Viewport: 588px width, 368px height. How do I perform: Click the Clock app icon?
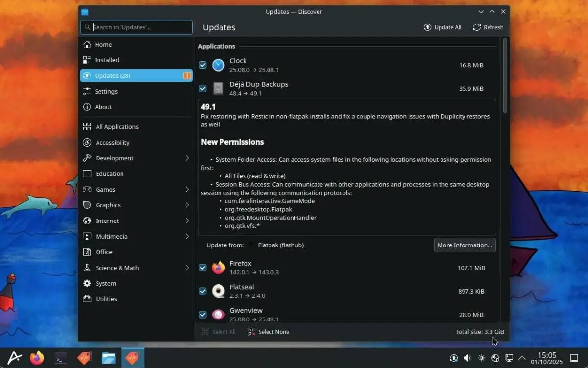(218, 65)
